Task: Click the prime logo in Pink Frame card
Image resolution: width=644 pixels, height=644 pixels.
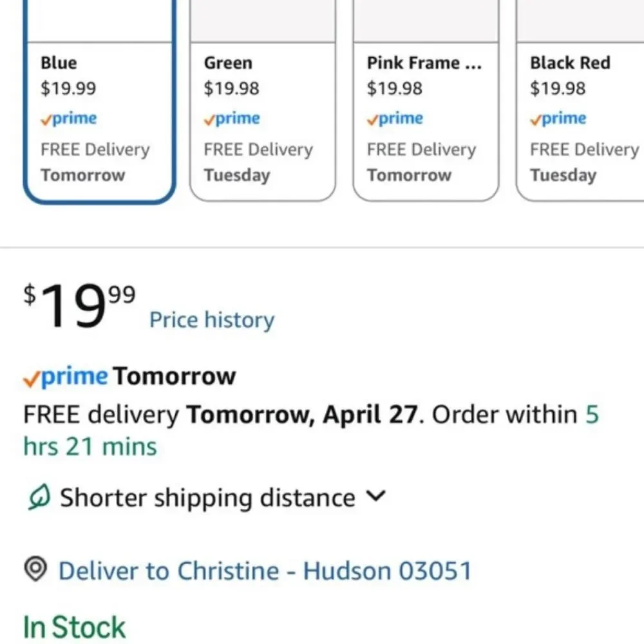Action: coord(395,118)
